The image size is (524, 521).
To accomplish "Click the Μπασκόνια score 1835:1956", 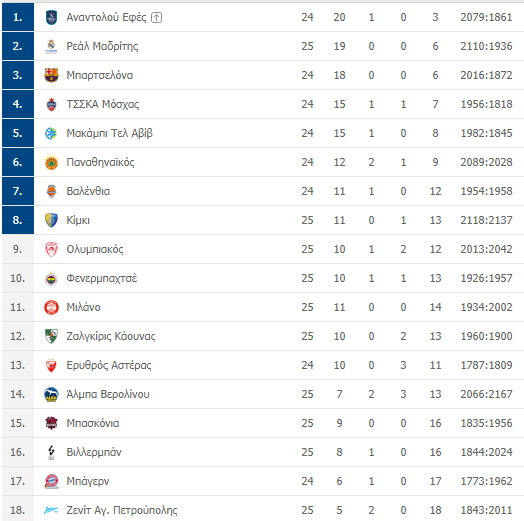I will [486, 423].
